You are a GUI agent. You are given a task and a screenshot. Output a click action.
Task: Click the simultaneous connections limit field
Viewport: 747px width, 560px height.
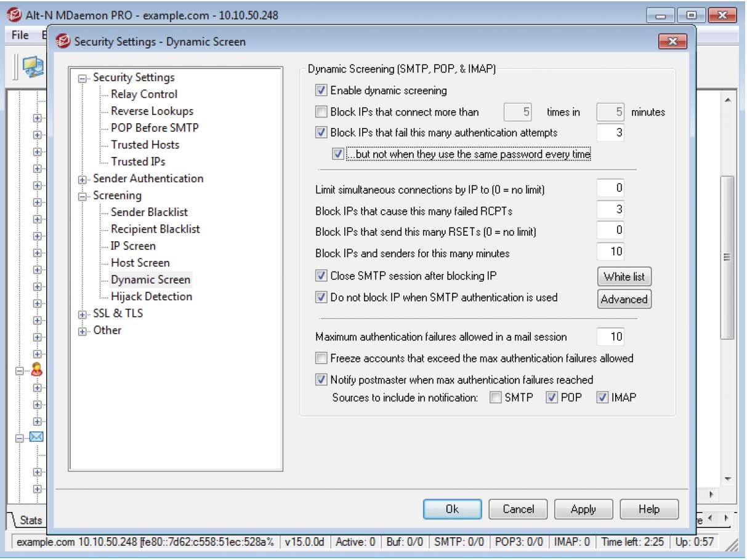click(610, 188)
